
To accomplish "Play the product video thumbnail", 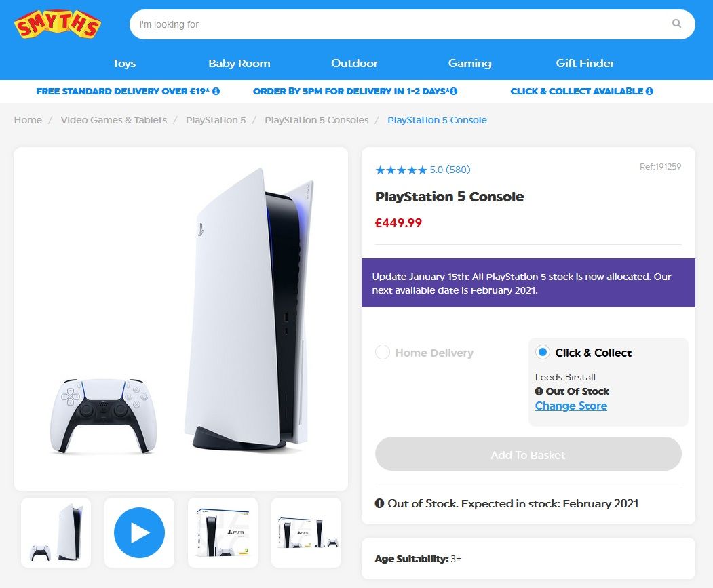I will click(x=139, y=532).
